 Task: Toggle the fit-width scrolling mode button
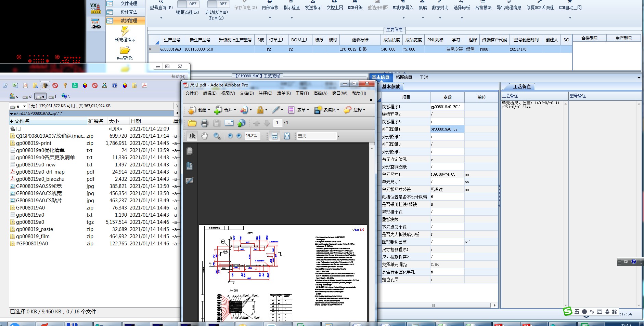point(274,136)
